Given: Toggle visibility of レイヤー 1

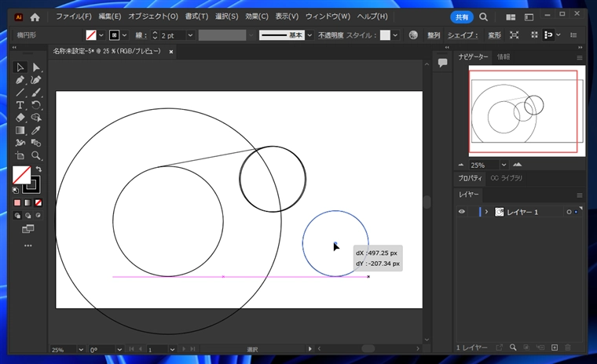Looking at the screenshot, I should point(461,212).
